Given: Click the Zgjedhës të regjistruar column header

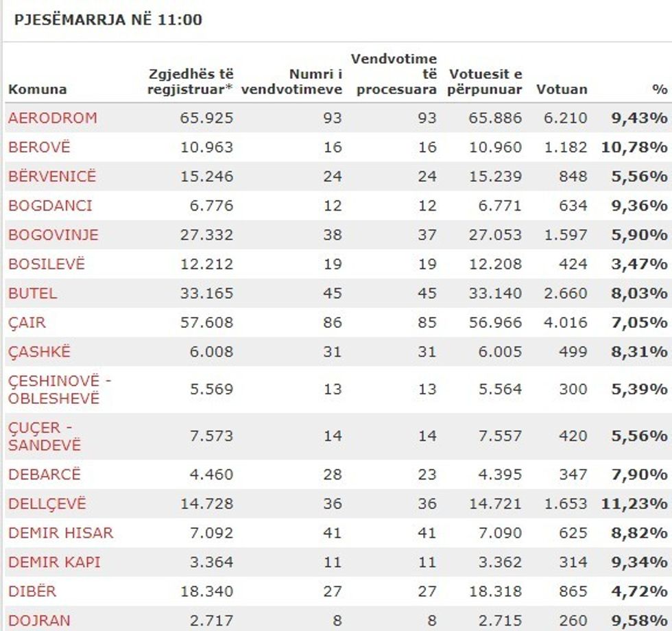Looking at the screenshot, I should pos(191,82).
